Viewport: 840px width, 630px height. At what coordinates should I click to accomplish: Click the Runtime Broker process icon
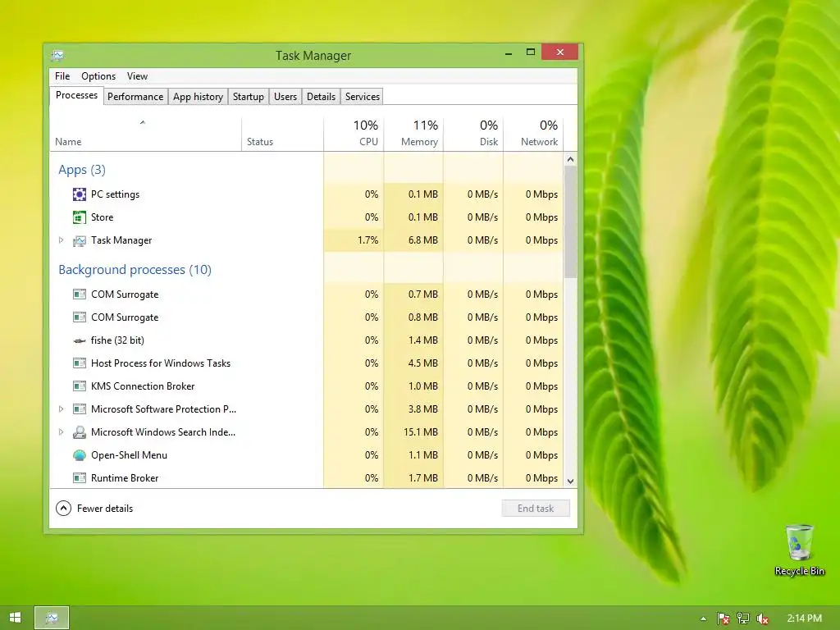click(80, 478)
